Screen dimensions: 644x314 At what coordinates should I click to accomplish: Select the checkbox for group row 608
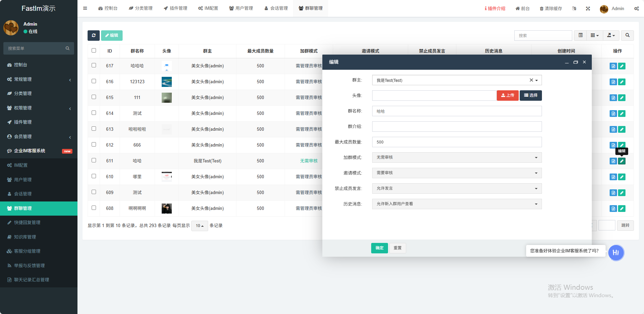94,208
